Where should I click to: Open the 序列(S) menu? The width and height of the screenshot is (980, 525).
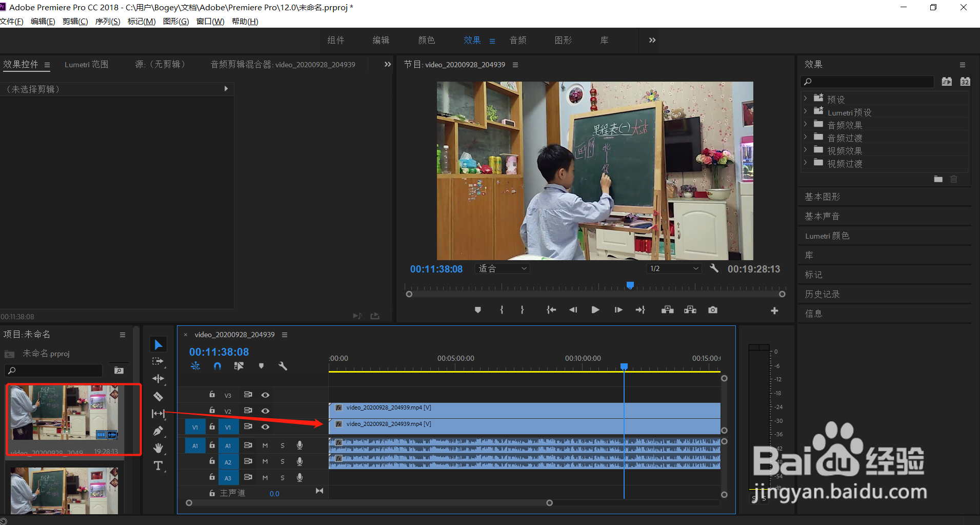[108, 22]
